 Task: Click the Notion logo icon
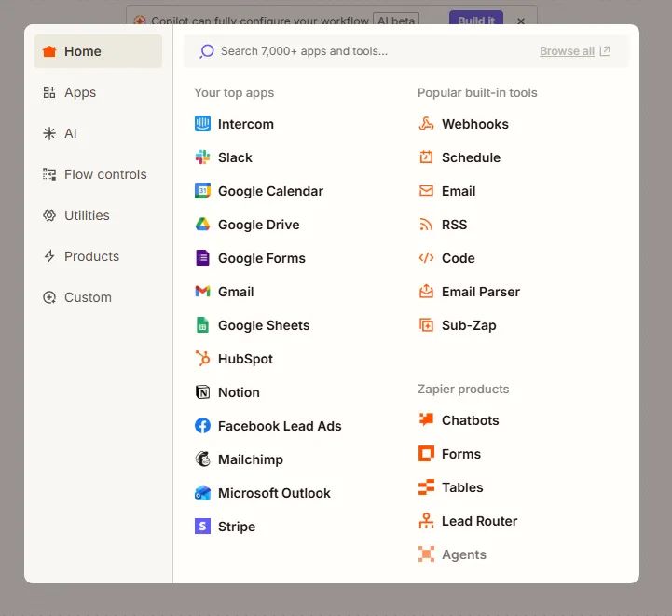tap(202, 392)
